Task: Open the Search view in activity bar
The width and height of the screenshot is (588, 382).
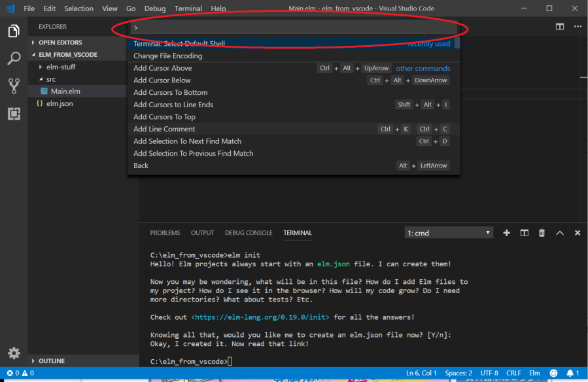Action: pos(13,59)
